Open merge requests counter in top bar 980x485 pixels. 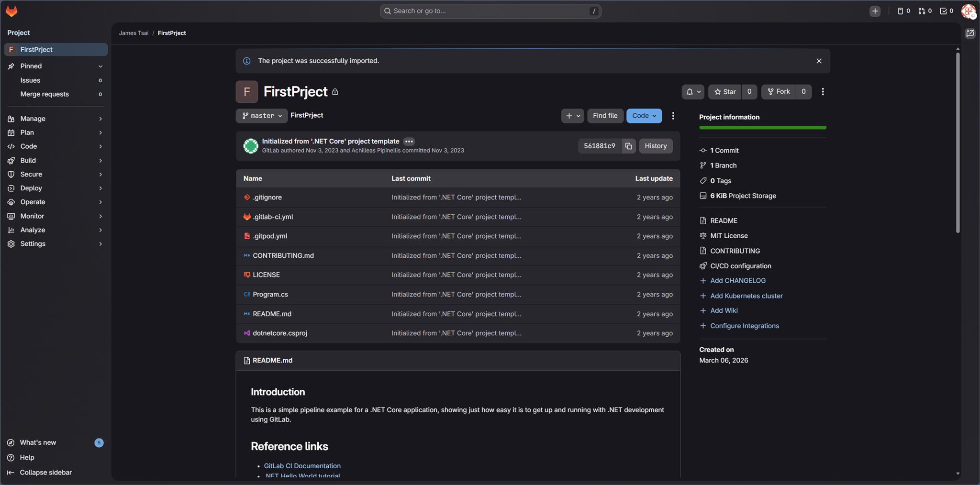click(x=924, y=11)
